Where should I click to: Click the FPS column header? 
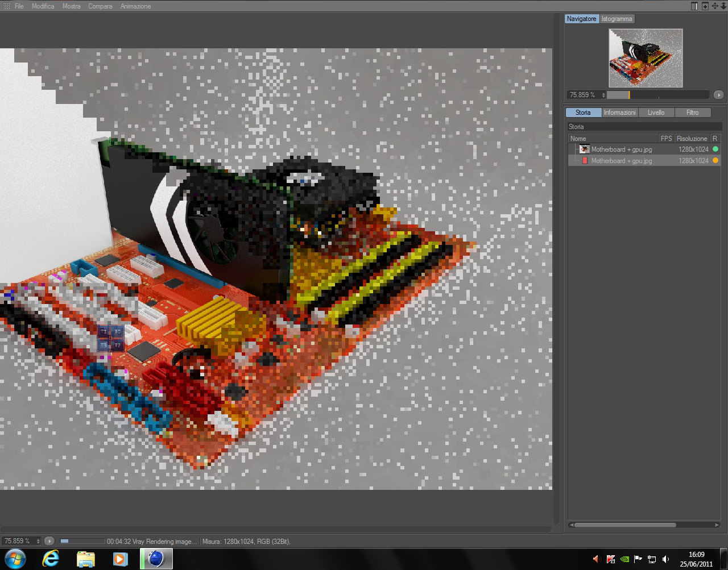(667, 139)
